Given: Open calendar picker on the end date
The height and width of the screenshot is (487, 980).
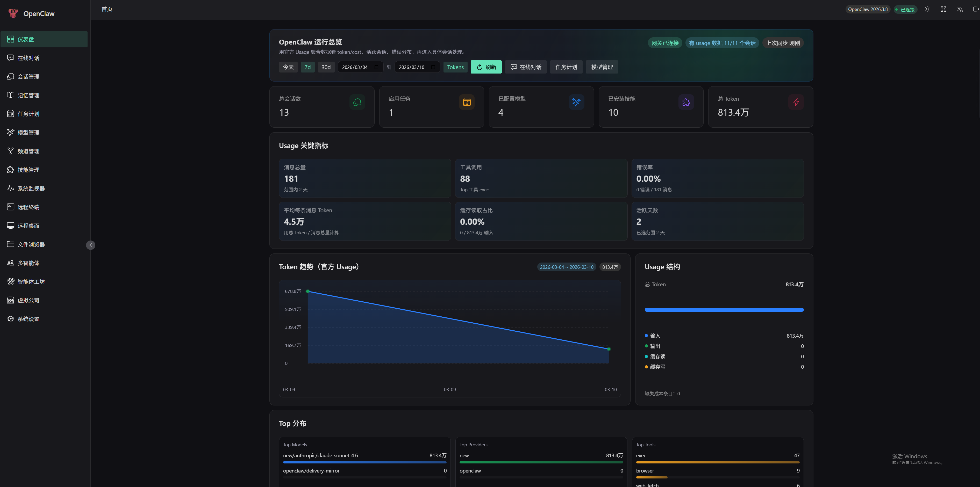Looking at the screenshot, I should (433, 67).
